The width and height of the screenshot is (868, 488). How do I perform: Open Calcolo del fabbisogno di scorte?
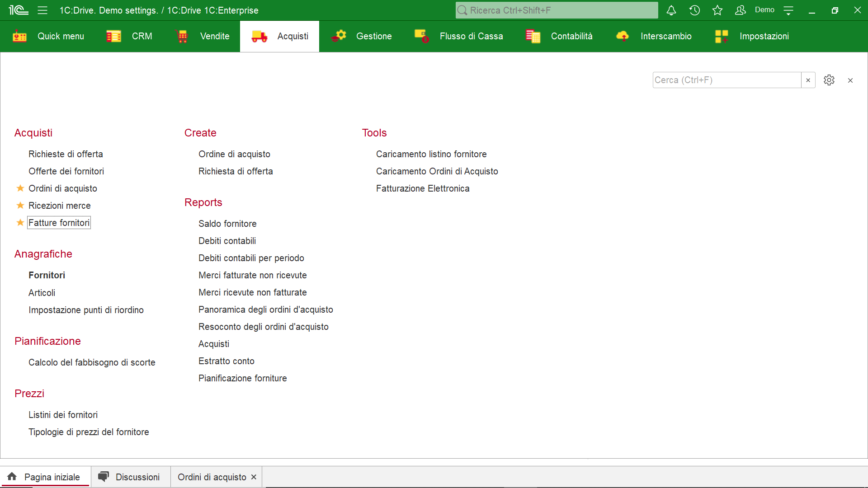tap(92, 362)
